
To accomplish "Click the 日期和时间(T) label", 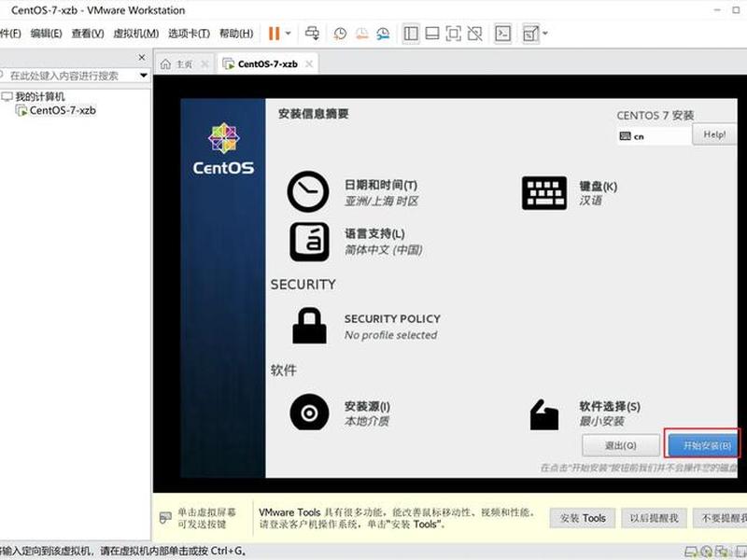I will click(x=381, y=185).
